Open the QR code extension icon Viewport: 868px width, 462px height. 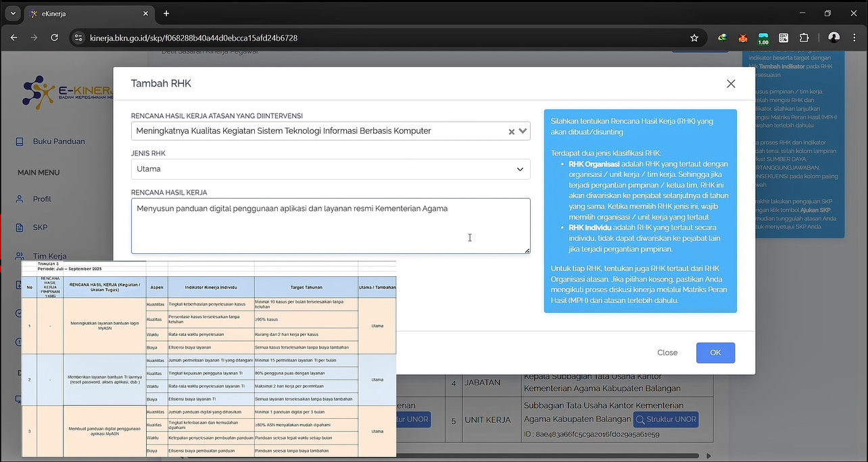(783, 38)
